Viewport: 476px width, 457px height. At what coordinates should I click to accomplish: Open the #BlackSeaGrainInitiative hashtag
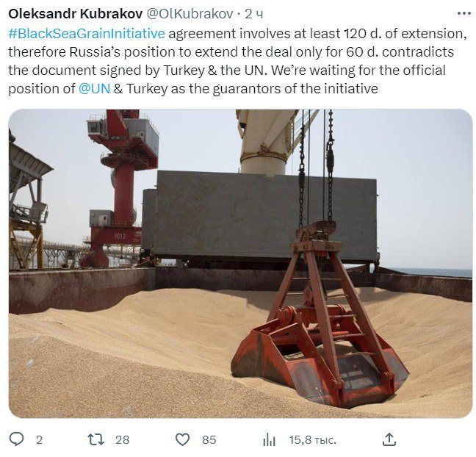point(87,34)
